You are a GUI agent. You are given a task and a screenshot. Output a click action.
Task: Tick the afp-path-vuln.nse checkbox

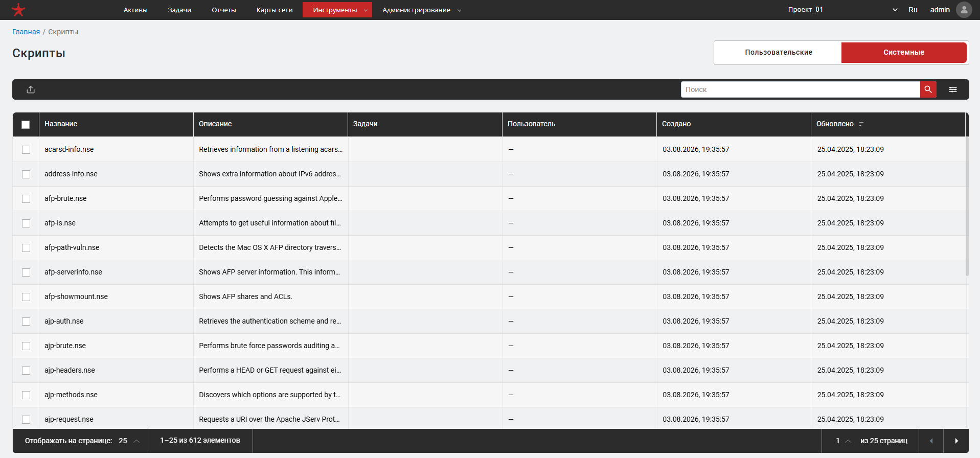[x=26, y=248]
